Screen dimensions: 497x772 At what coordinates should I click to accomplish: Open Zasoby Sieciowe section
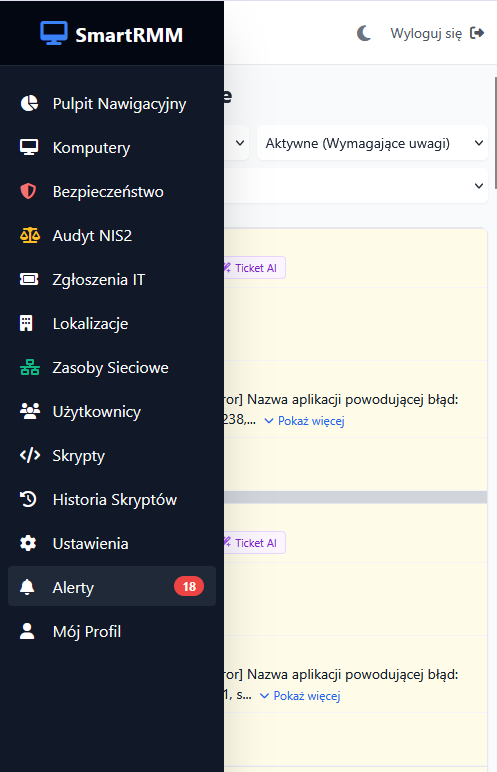[112, 367]
